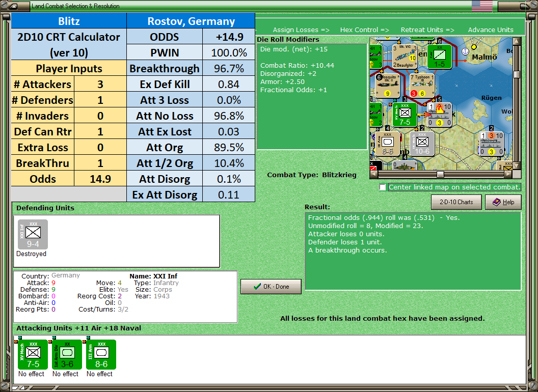Click the map scroll down arrow

click(517, 165)
